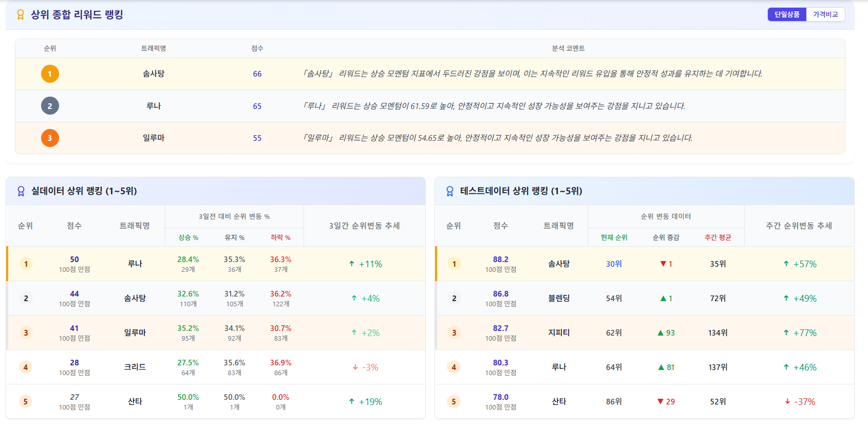
Task: Click the award icon beside 상위 종합 리워드 랭킹
Action: (x=21, y=14)
